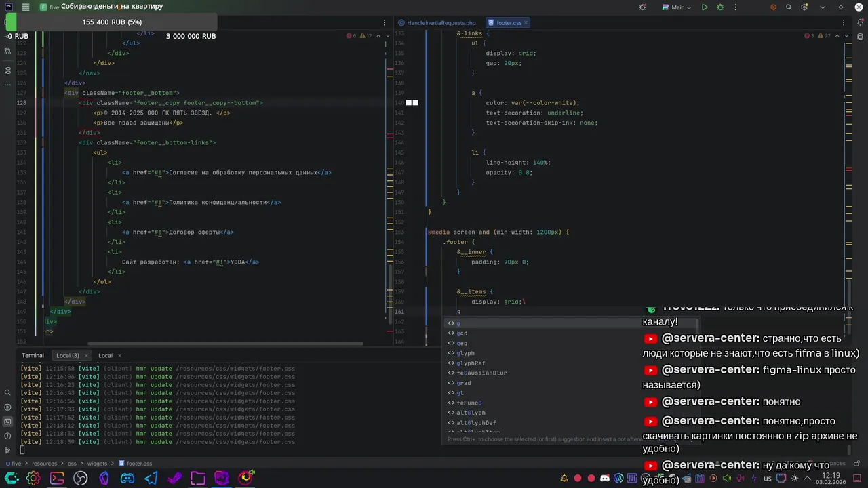Screen dimensions: 868x488
Task: Open file manager folder in taskbar
Action: (x=197, y=479)
